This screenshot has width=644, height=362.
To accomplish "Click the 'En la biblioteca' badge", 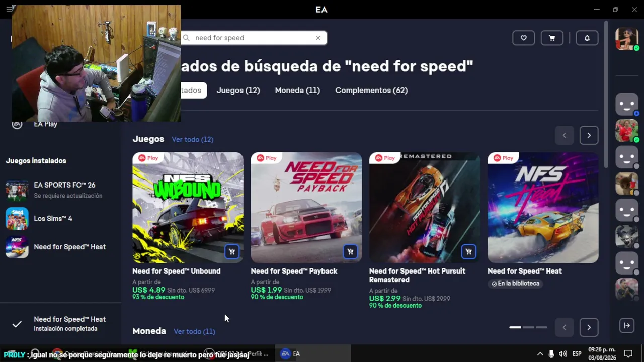I will click(x=515, y=284).
